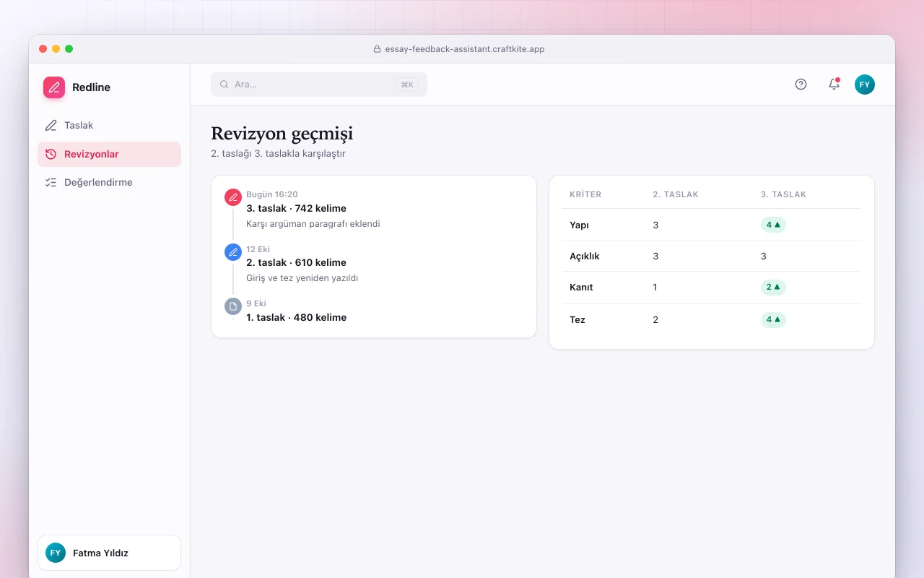Viewport: 924px width, 578px height.
Task: Click the ⌘K shortcut badge
Action: click(x=407, y=85)
